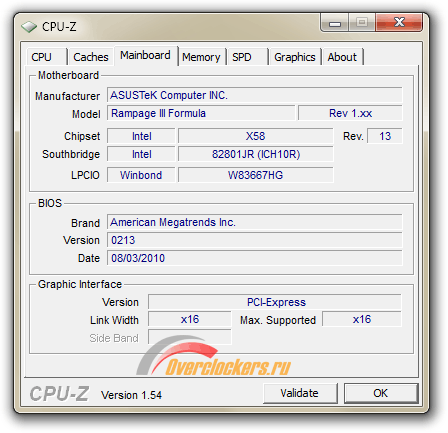This screenshot has height=433, width=448.
Task: Click the Southbridge label
Action: [71, 154]
